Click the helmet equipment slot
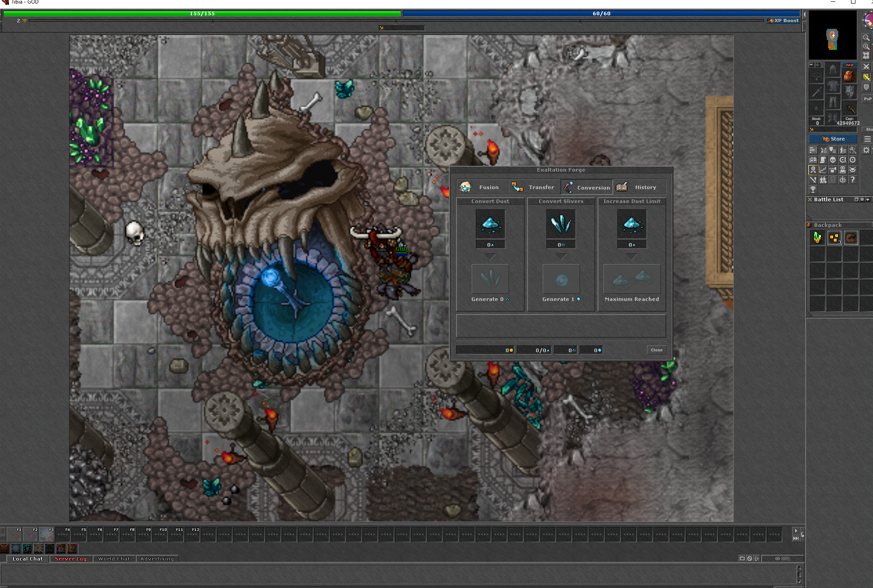Image resolution: width=873 pixels, height=588 pixels. [833, 70]
